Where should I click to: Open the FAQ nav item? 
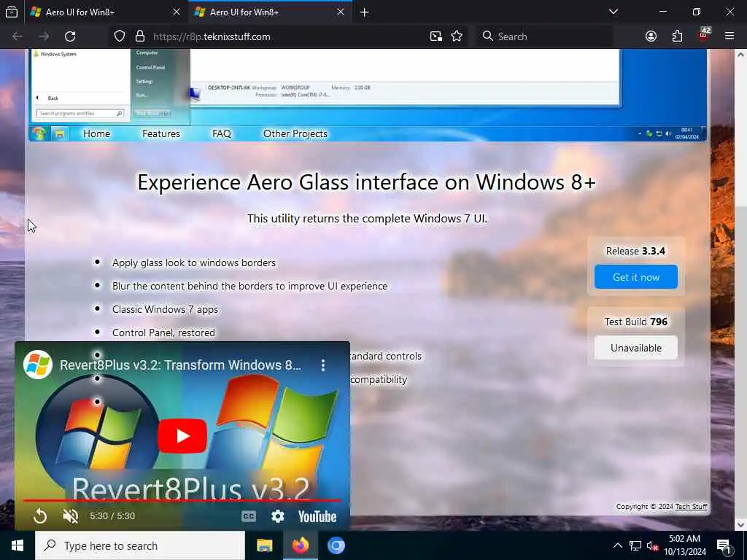(x=222, y=134)
